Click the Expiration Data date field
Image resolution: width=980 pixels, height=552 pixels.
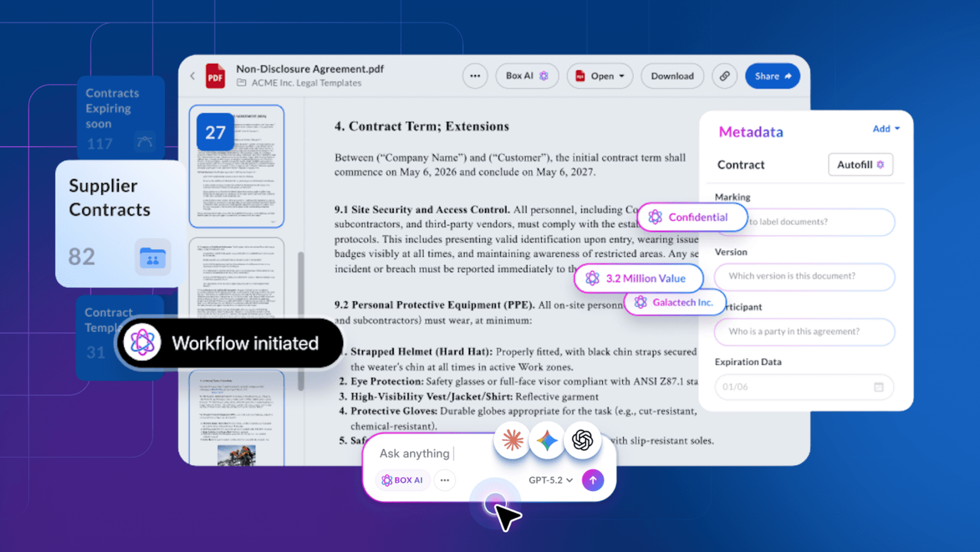(805, 387)
